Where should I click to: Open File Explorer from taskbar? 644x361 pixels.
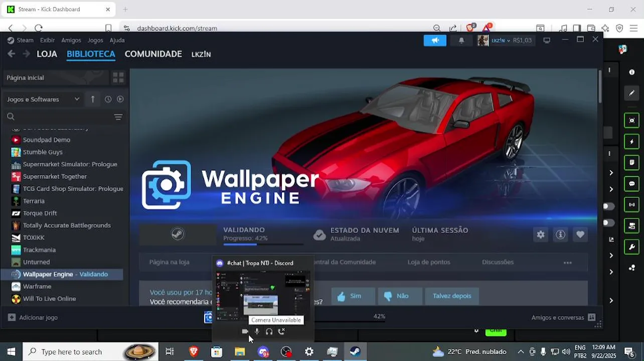point(240,351)
